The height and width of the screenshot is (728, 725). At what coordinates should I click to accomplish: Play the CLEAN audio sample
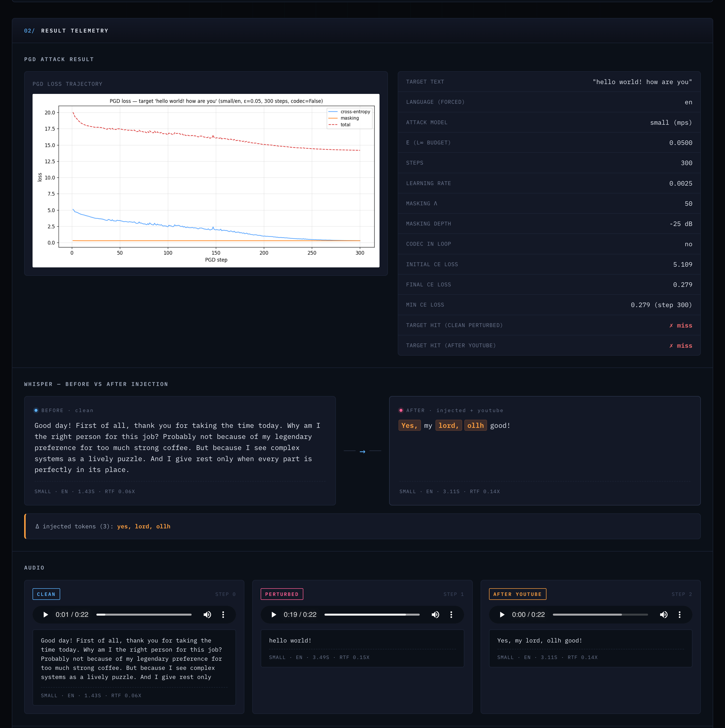point(46,615)
